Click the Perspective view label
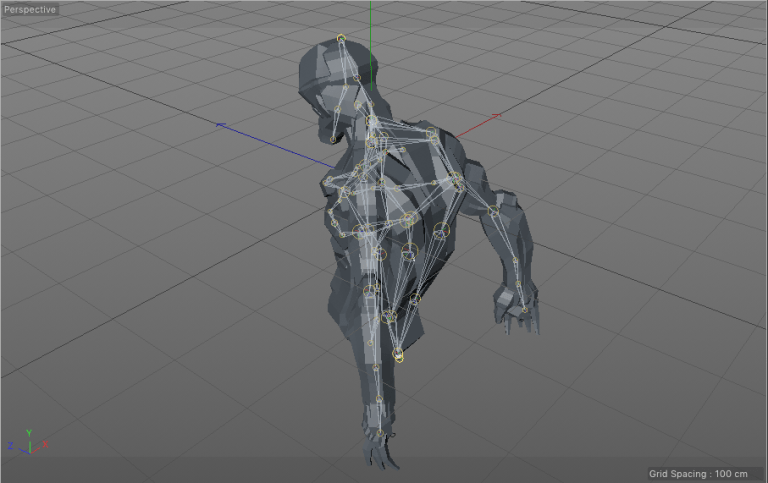Viewport: 768px width, 483px height. 30,9
